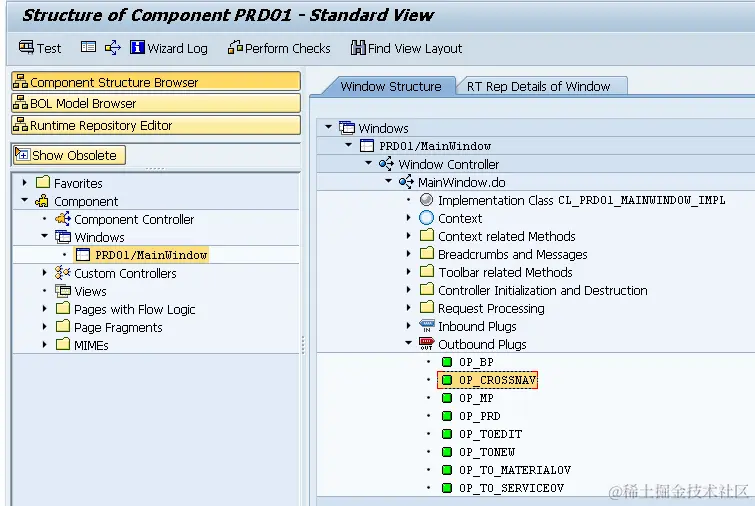Click the Show Obsolete icon

coord(22,155)
